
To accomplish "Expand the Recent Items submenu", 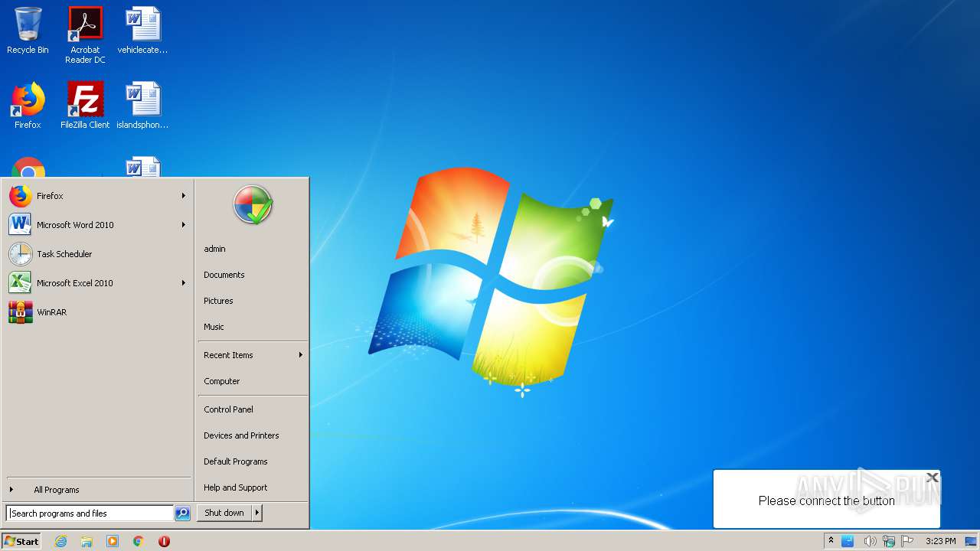I will click(x=253, y=355).
